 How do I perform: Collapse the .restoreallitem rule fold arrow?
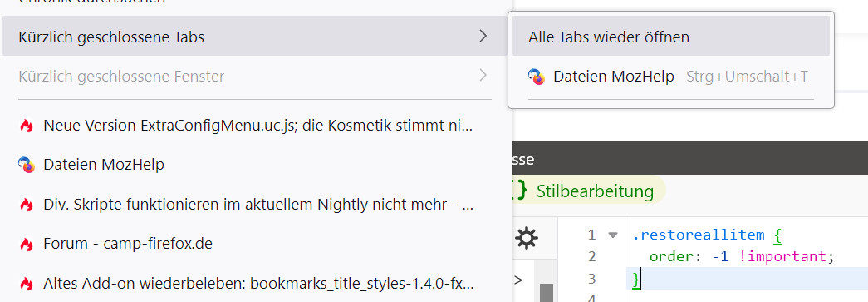tap(612, 235)
